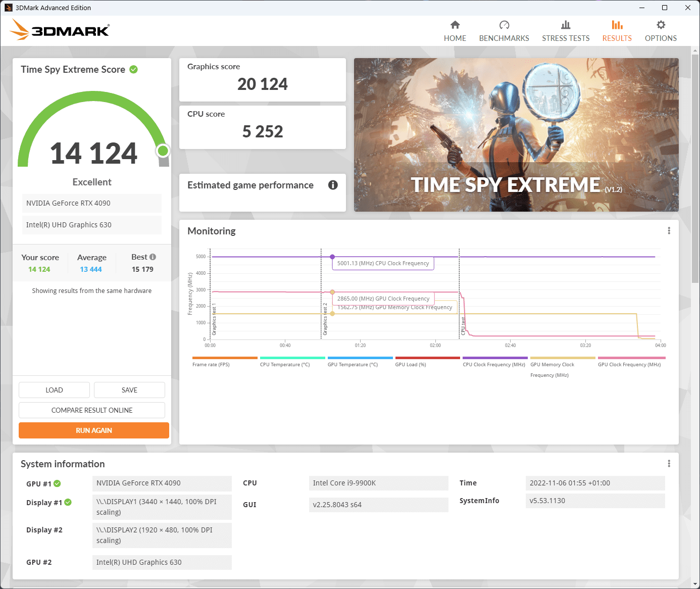
Task: Click the SAVE button
Action: [129, 390]
